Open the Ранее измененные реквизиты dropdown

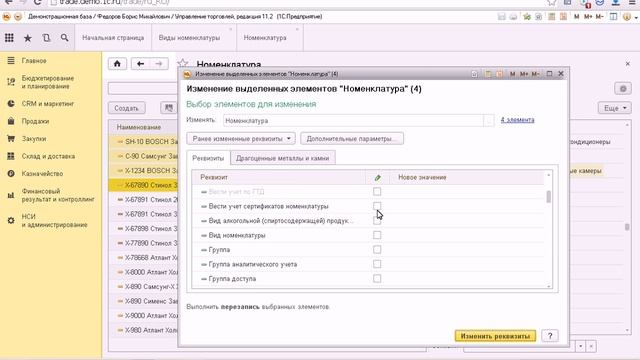(x=241, y=139)
